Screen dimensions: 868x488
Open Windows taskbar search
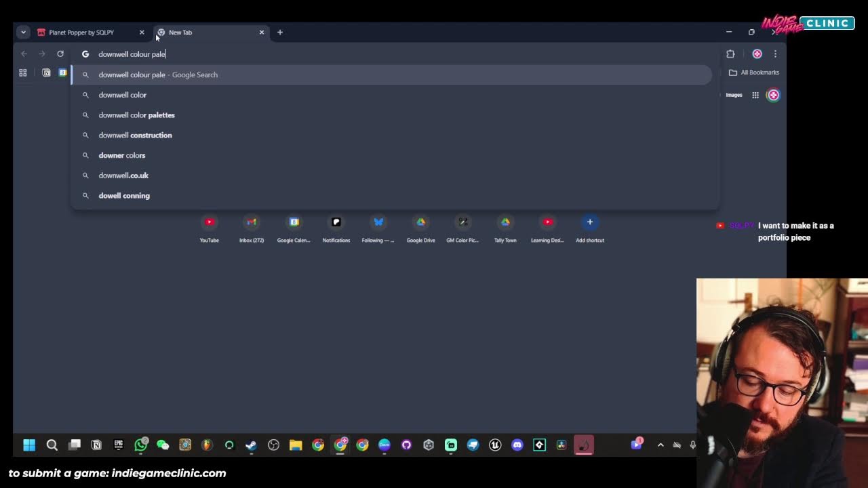[x=52, y=445]
